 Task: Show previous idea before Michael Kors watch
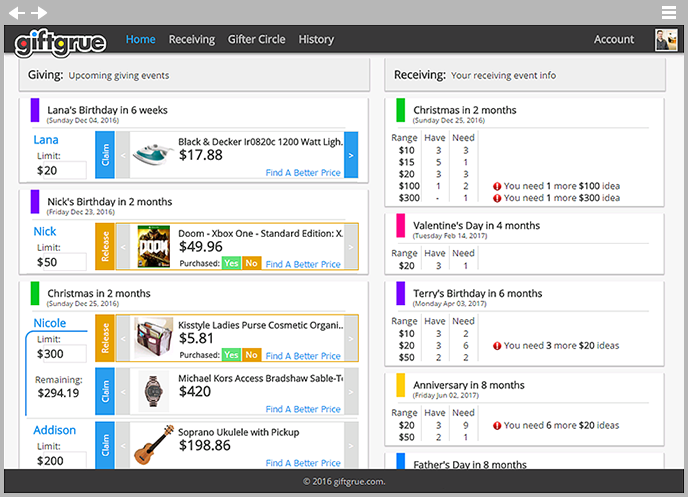(123, 391)
